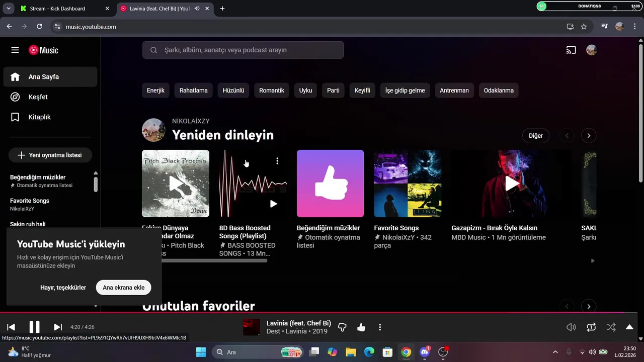Switch to Stream - Kick Dashboard tab
The image size is (644, 362).
click(x=65, y=9)
